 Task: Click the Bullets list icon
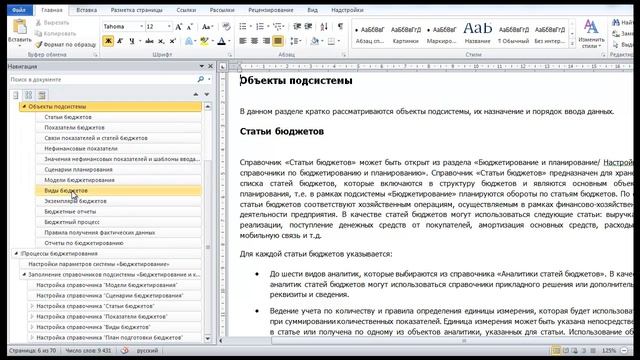coord(243,27)
